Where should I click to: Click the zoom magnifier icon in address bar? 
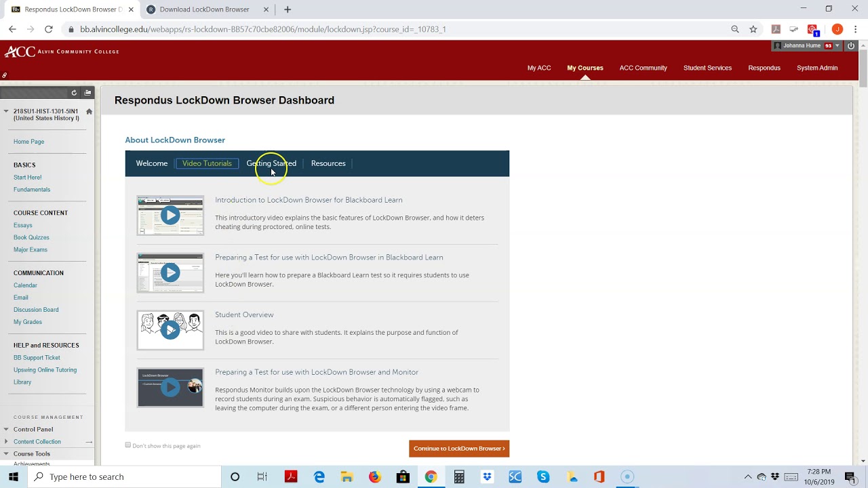[735, 29]
